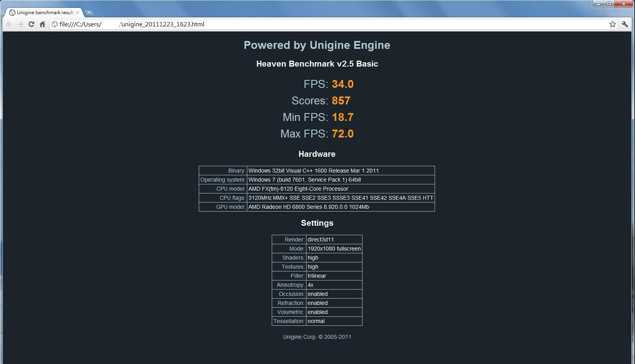Click the browser back arrow
Screen dimensions: 635x364
9,24
